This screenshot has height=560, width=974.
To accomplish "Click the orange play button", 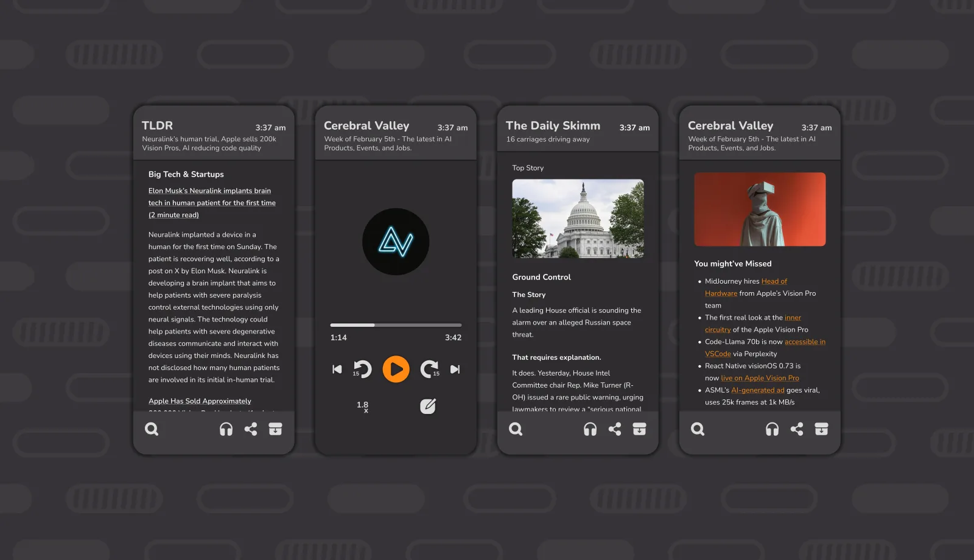I will pos(396,369).
